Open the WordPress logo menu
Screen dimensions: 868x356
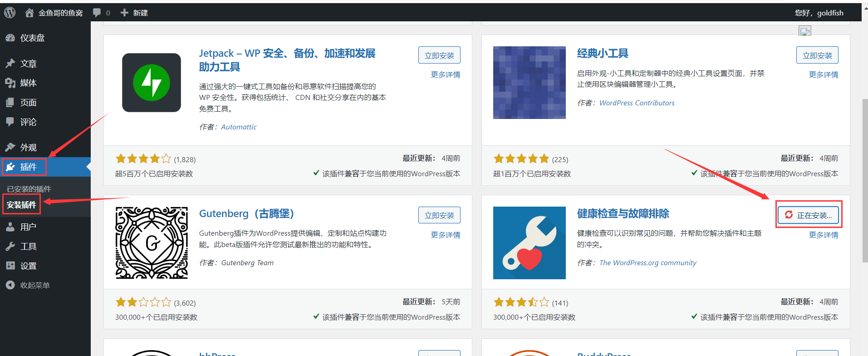tap(10, 13)
